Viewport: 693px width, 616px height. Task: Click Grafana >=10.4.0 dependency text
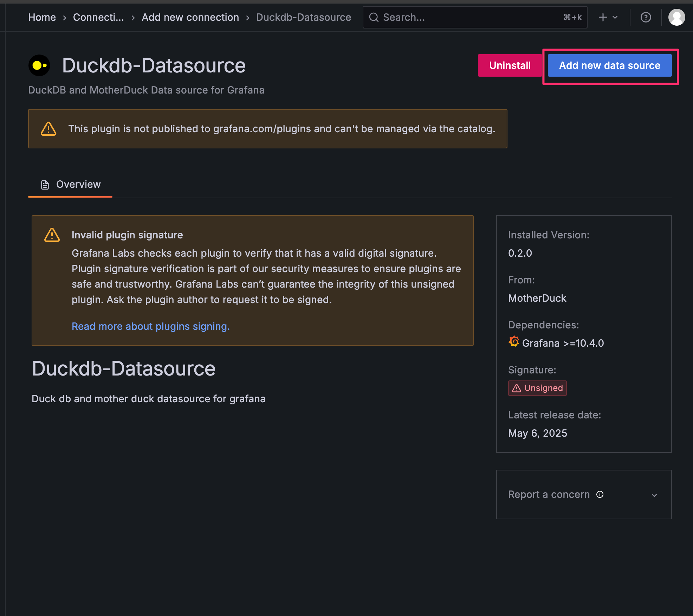(563, 343)
